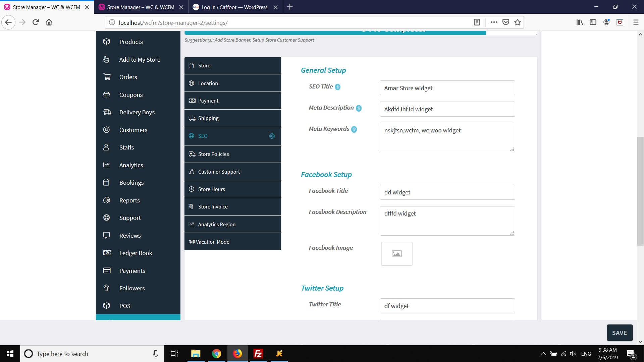Click the Meta Keywords text area
The image size is (644, 362).
point(447,137)
